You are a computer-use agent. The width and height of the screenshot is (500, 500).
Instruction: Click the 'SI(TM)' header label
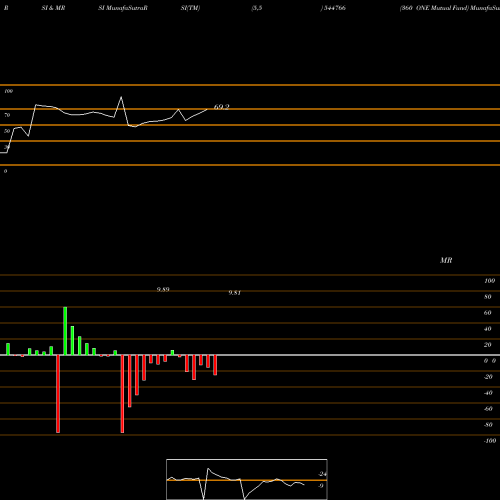point(190,8)
